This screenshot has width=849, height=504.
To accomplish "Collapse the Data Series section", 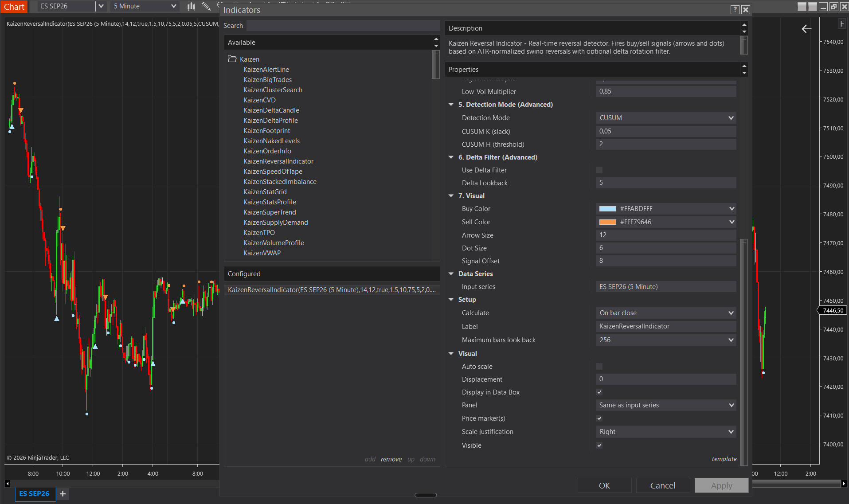I will [x=451, y=274].
